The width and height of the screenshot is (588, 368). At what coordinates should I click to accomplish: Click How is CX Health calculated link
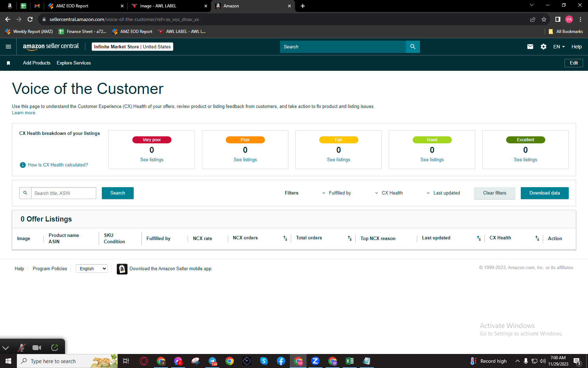click(58, 165)
